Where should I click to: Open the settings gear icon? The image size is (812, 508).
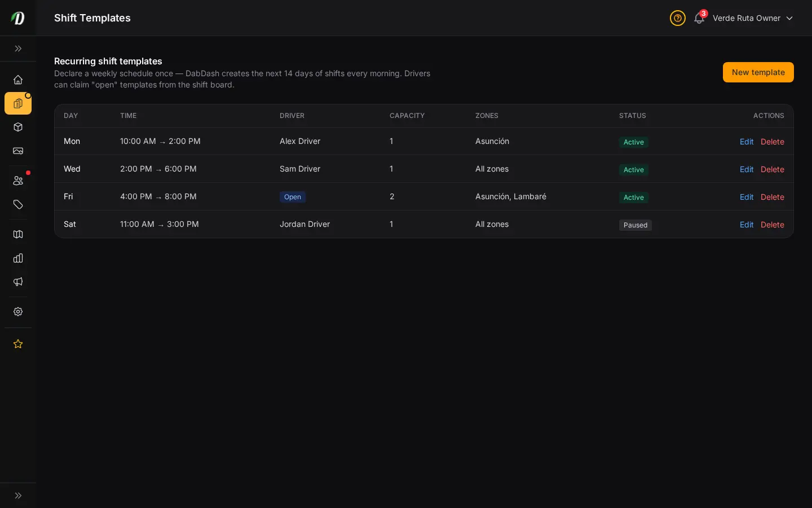pyautogui.click(x=18, y=312)
